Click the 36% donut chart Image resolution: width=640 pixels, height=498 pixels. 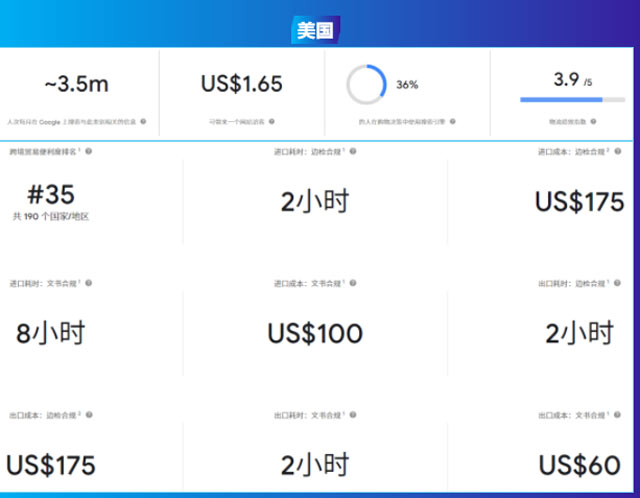click(366, 84)
